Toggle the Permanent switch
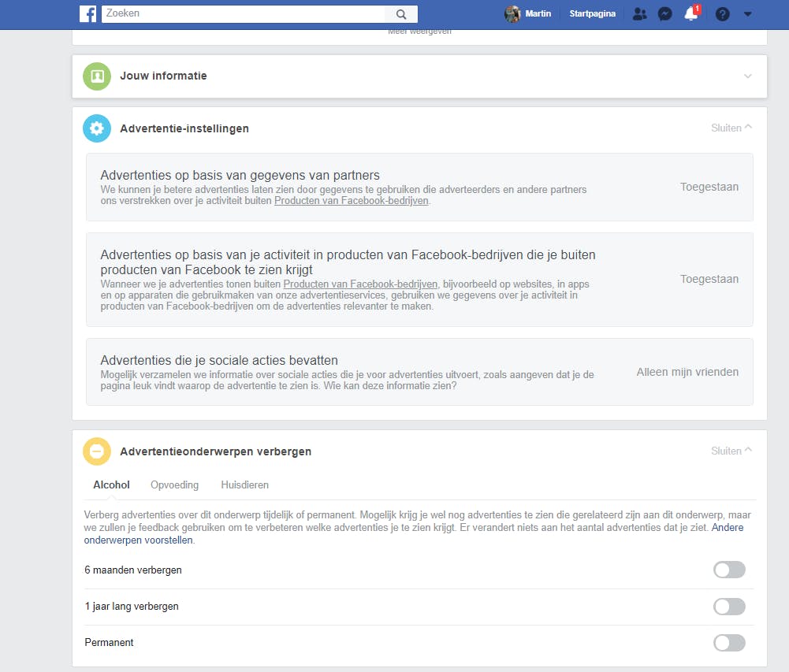This screenshot has width=789, height=672. click(729, 642)
